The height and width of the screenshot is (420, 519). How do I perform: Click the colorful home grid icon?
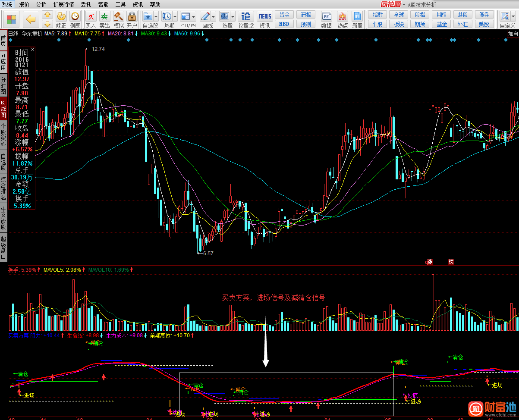point(12,20)
